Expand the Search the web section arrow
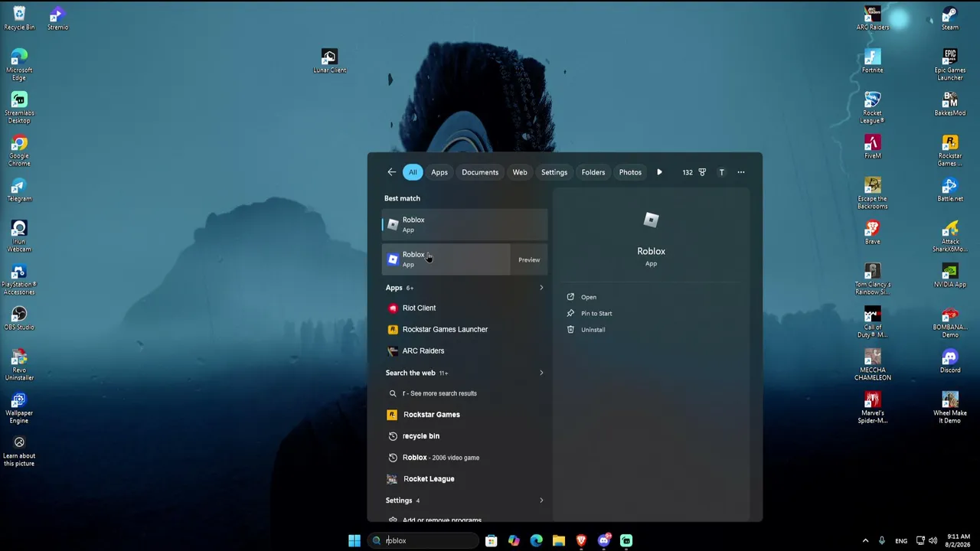Screen dimensions: 980x551 click(x=541, y=373)
